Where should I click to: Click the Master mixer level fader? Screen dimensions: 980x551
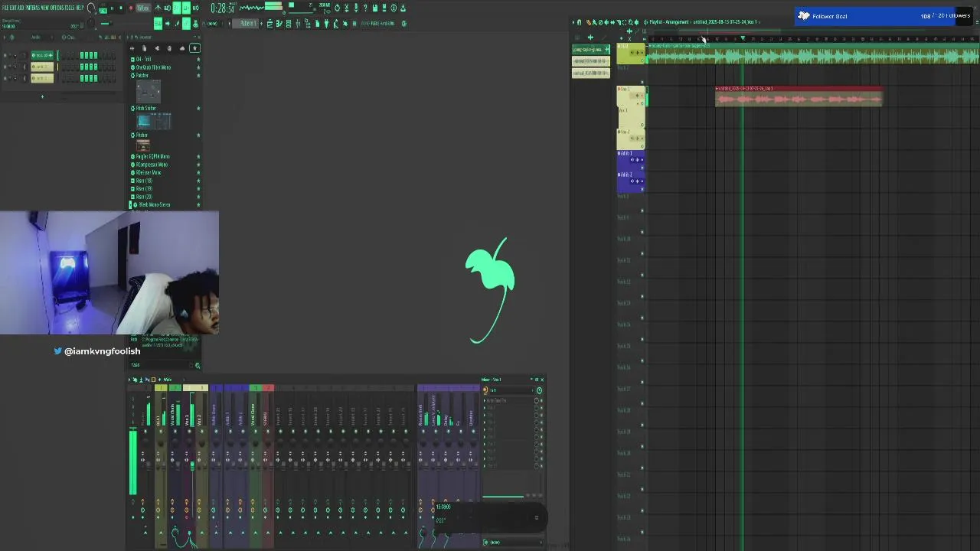(149, 465)
